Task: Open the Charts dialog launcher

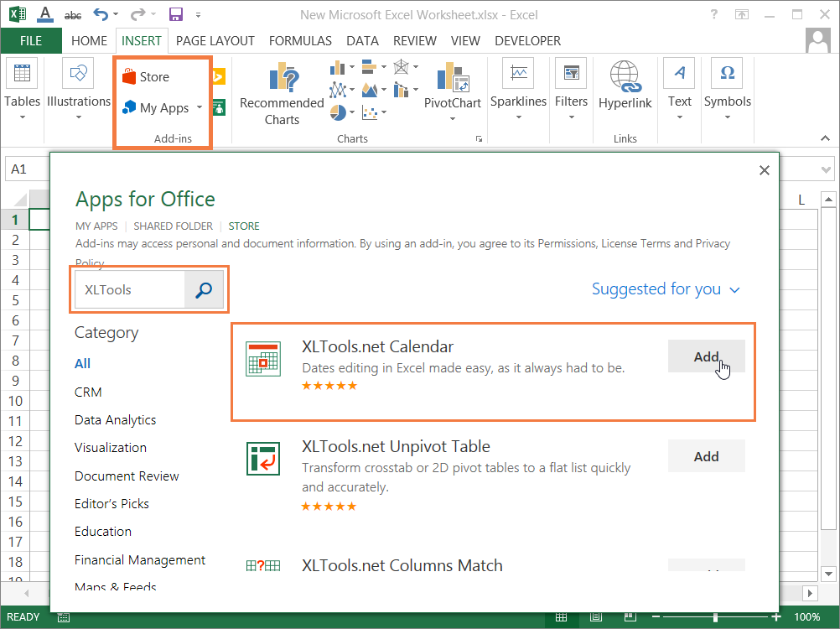Action: (479, 138)
